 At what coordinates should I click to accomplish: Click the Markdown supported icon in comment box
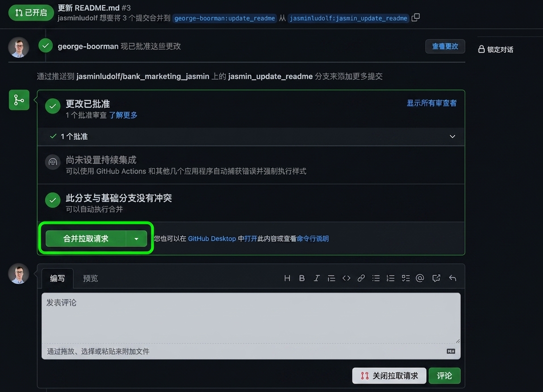pos(451,351)
